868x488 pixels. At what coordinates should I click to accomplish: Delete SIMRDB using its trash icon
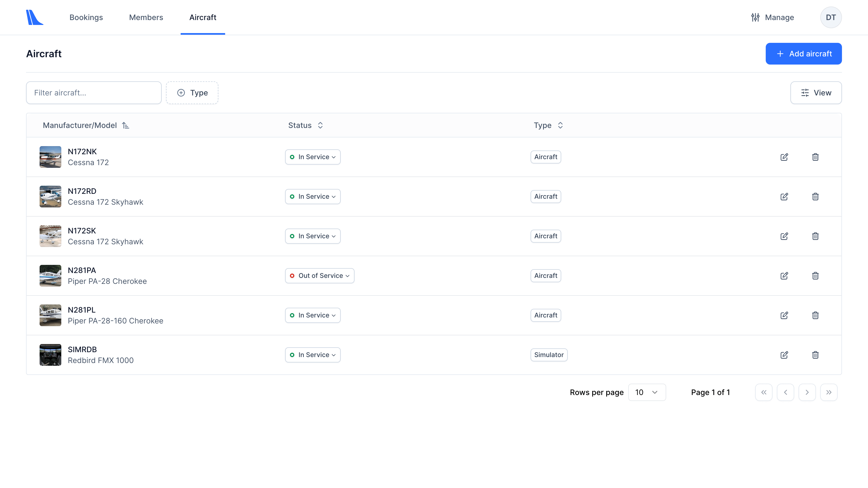pos(815,355)
